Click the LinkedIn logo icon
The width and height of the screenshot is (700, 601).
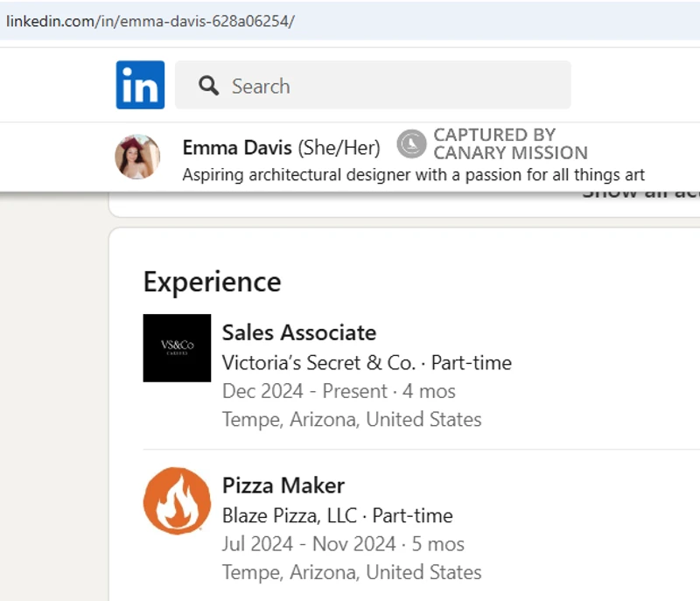(140, 85)
